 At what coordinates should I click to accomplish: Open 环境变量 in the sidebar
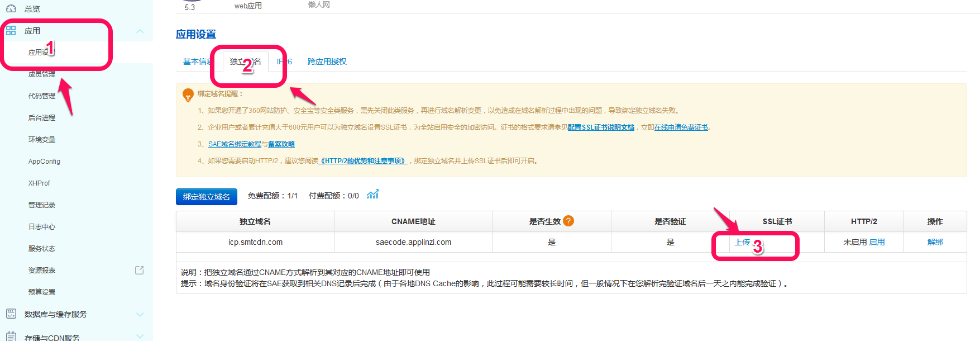(42, 140)
